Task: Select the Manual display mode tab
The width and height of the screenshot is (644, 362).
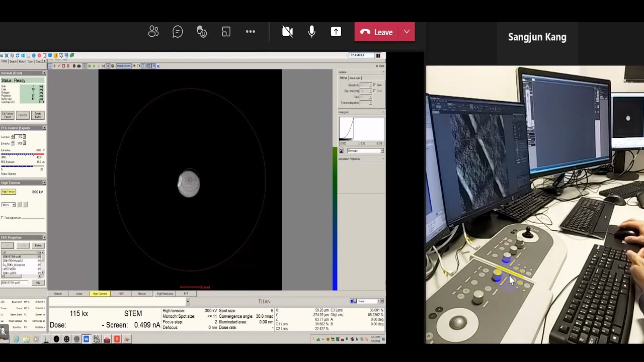Action: tap(142, 294)
